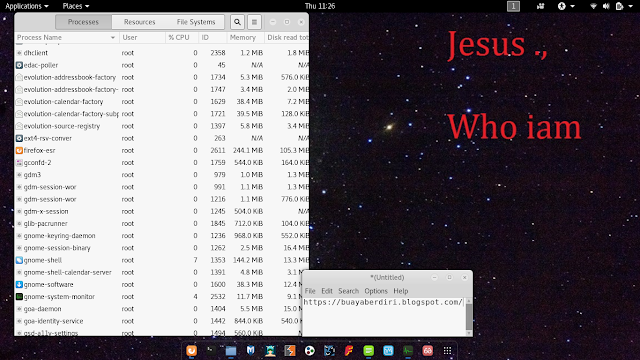Click the screen recorder camera icon in top bar
This screenshot has width=640, height=360.
coord(540,6)
